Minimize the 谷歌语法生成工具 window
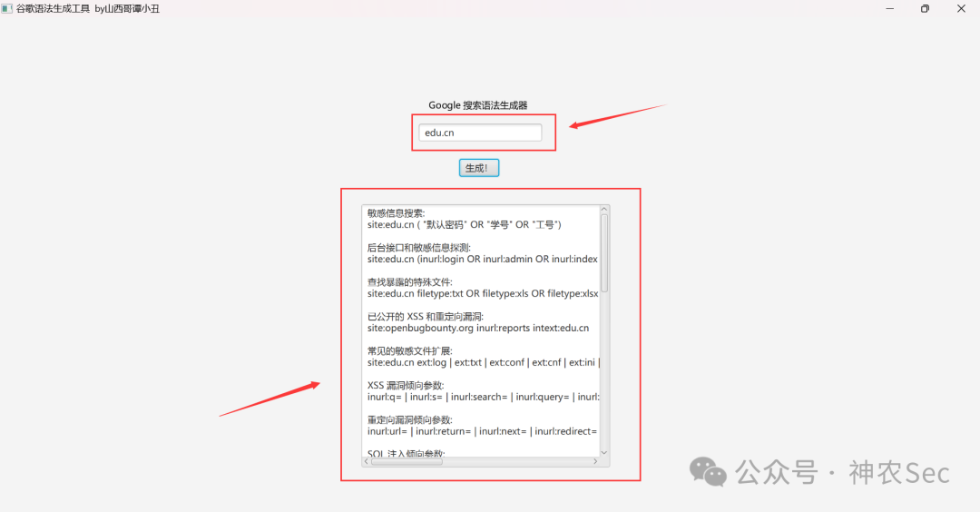 point(890,8)
